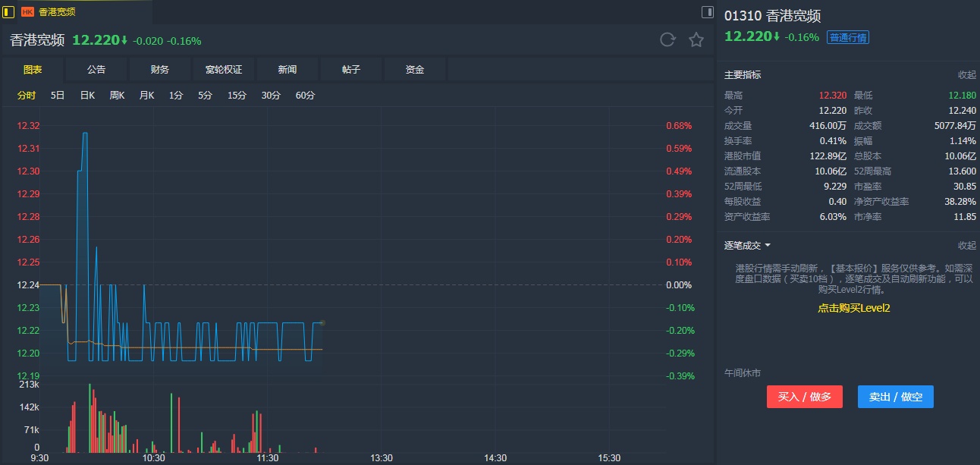
Task: Click the 买入 / 做多 button
Action: point(804,397)
